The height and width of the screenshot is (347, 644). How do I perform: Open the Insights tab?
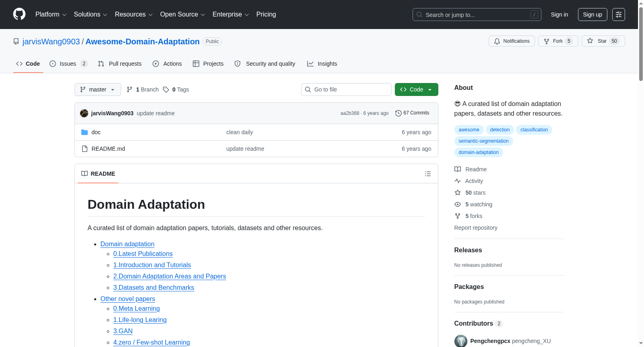click(322, 64)
